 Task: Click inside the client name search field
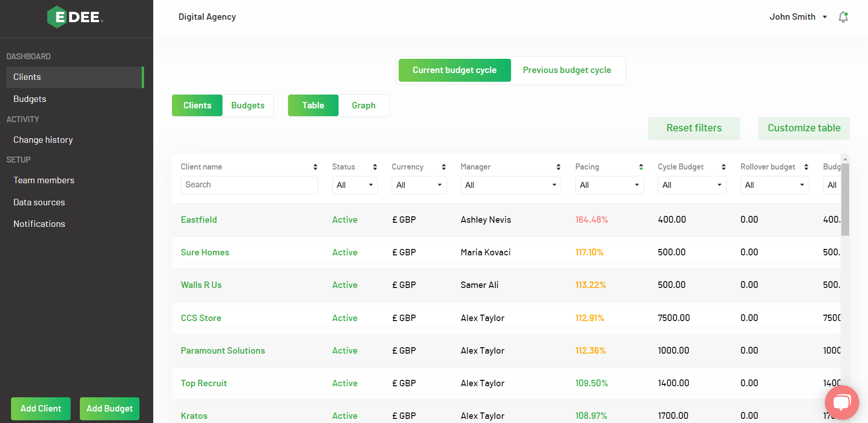pos(249,185)
